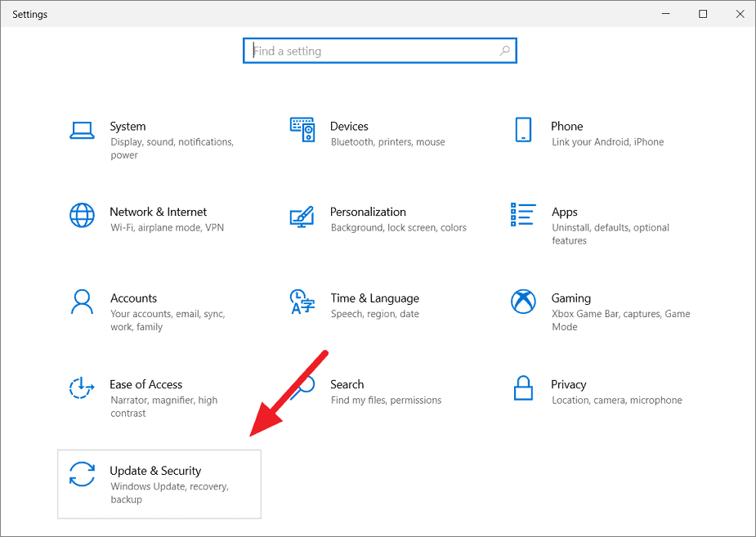Open the Privacy category title
This screenshot has height=537, width=756.
coord(569,385)
